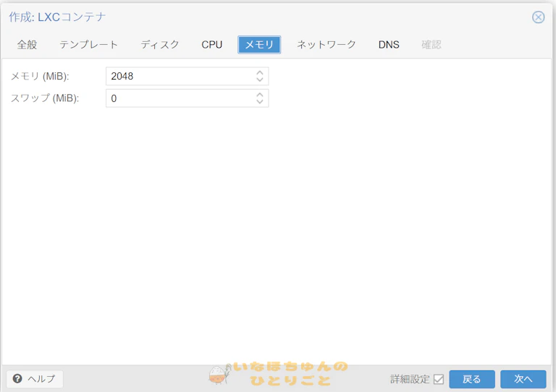Select the メモリ tab
Screen dimensions: 556x392
[x=259, y=45]
